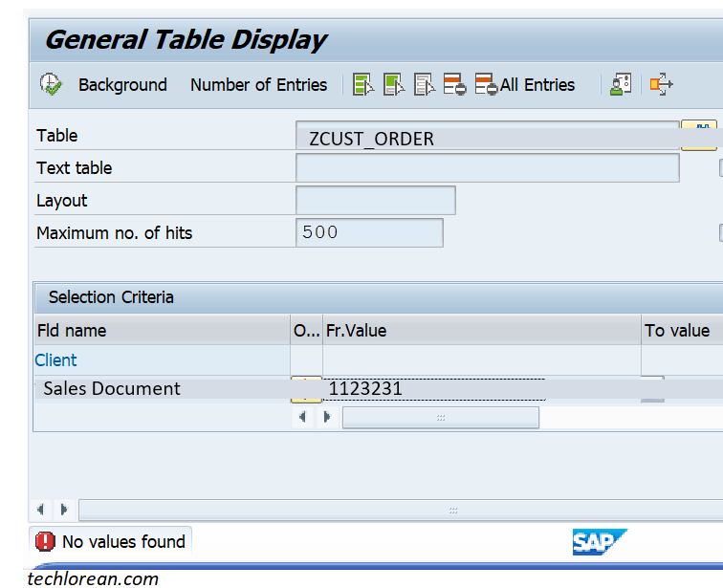Click the Number of Entries button
This screenshot has width=723, height=588.
[x=258, y=85]
